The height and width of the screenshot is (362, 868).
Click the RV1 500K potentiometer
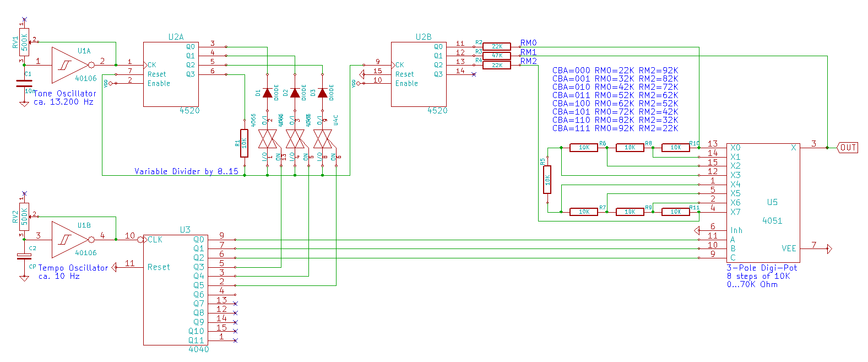click(24, 42)
